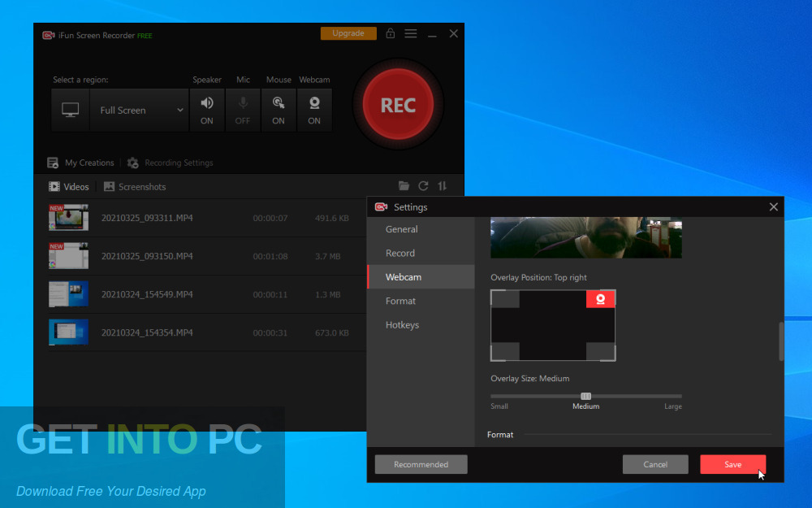
Task: Click the Overlay Size slider handle
Action: pos(585,396)
